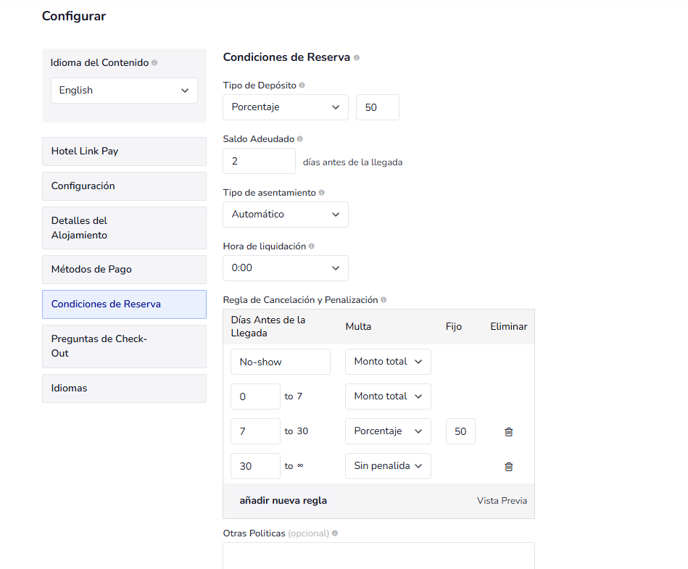Viewport: 688px width, 569px height.
Task: Delete the 7 to 30 days rule
Action: (x=508, y=432)
